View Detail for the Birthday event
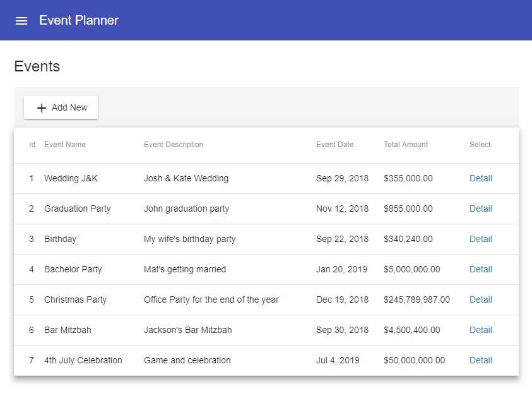 [x=480, y=239]
